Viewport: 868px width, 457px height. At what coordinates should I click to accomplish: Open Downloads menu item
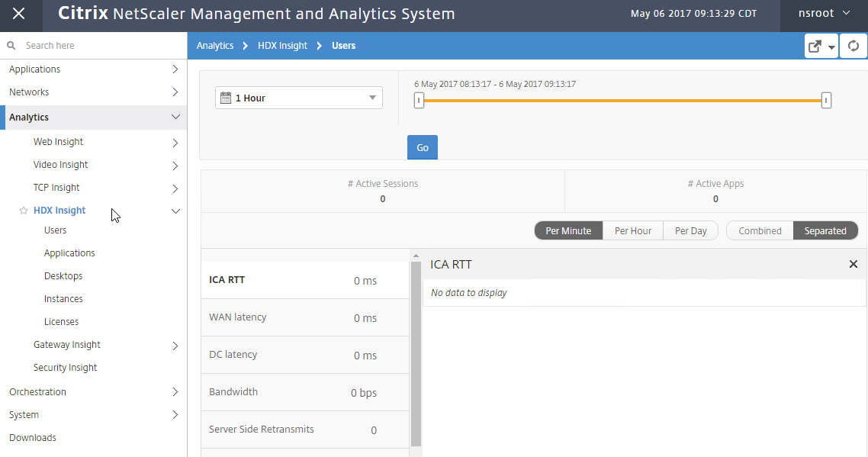(33, 438)
